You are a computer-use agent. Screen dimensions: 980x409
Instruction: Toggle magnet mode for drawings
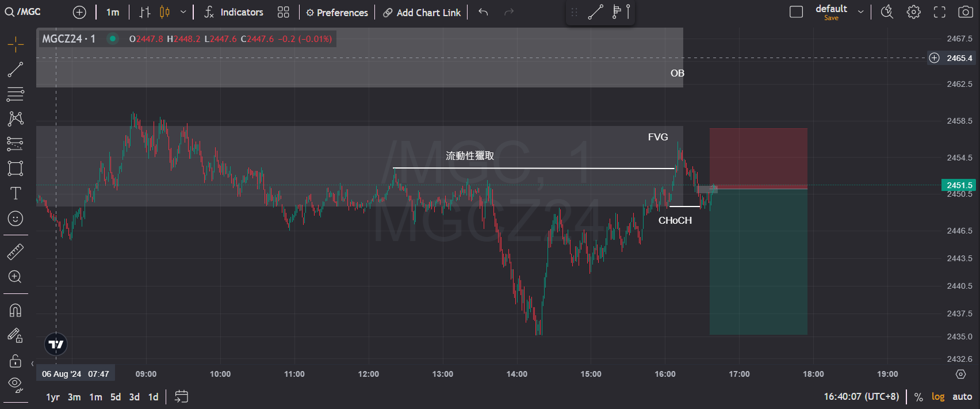click(x=16, y=311)
